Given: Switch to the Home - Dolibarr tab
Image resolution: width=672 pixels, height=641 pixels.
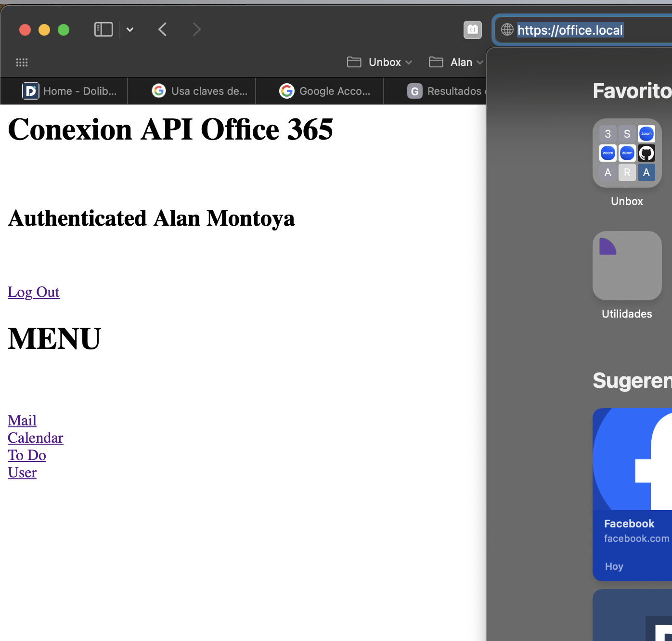Looking at the screenshot, I should pos(70,91).
